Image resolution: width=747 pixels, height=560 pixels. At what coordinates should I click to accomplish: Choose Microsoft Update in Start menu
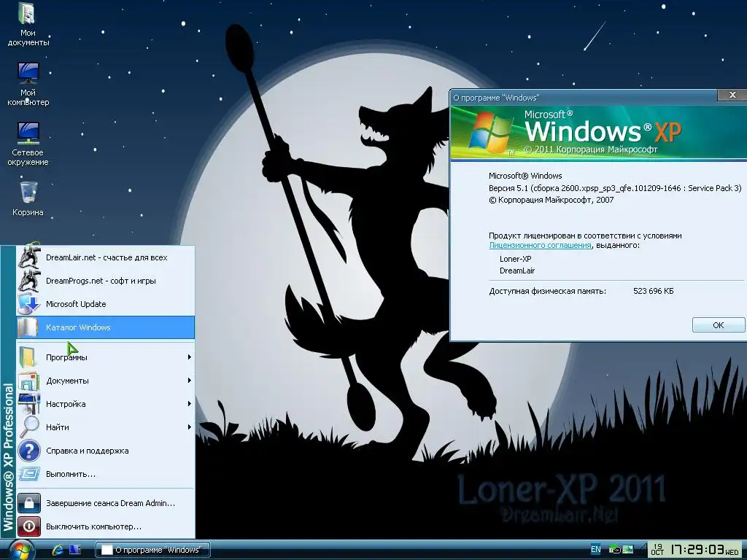105,304
